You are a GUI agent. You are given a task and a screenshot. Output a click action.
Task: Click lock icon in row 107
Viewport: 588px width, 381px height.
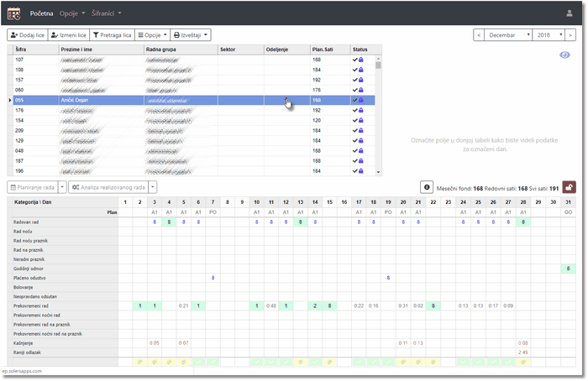tap(360, 60)
